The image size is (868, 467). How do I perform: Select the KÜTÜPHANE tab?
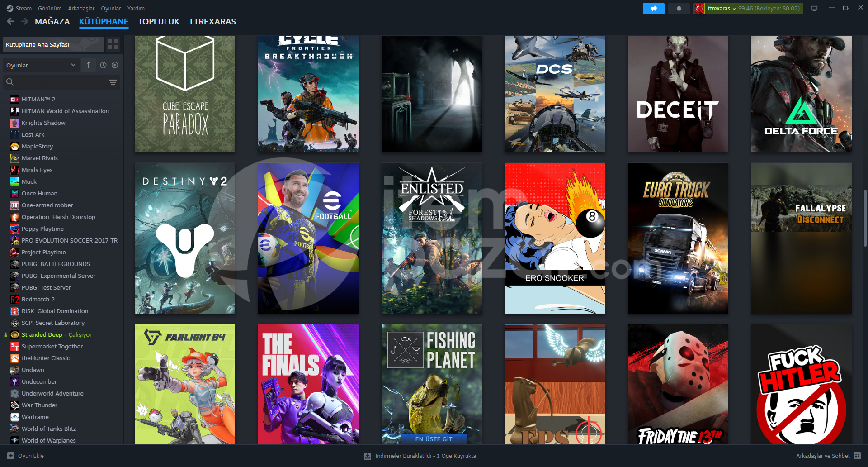(104, 21)
